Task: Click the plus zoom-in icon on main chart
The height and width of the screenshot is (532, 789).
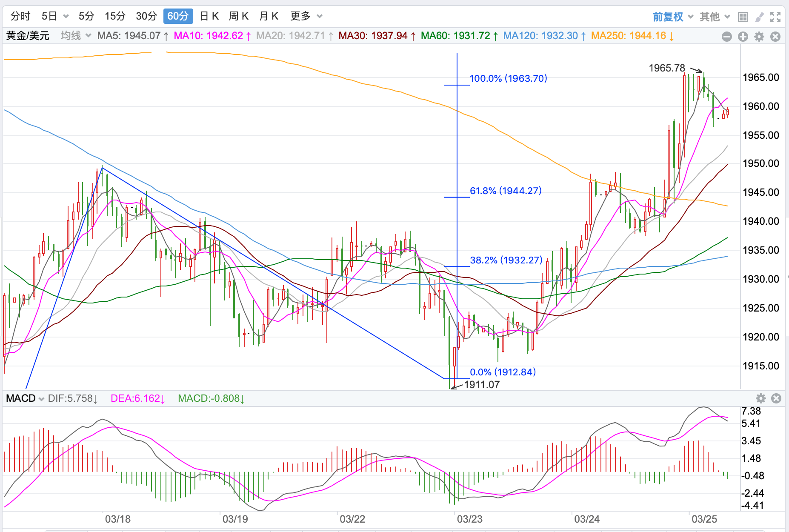Action: pos(743,37)
